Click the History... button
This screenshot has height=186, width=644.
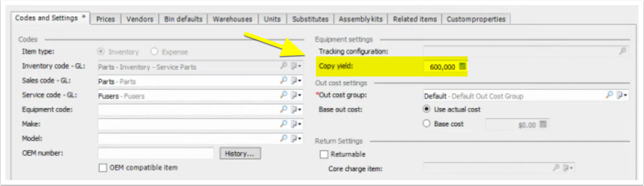[240, 153]
